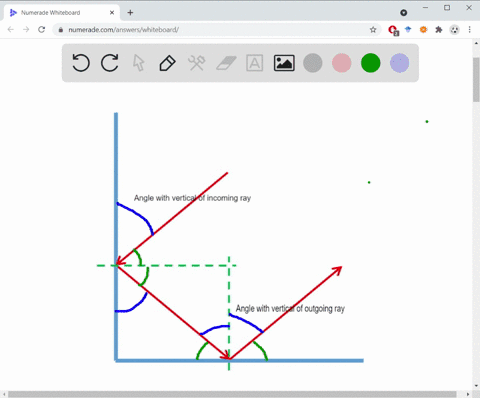480x398 pixels.
Task: Click the vertical scrollbar thumb
Action: (x=476, y=80)
